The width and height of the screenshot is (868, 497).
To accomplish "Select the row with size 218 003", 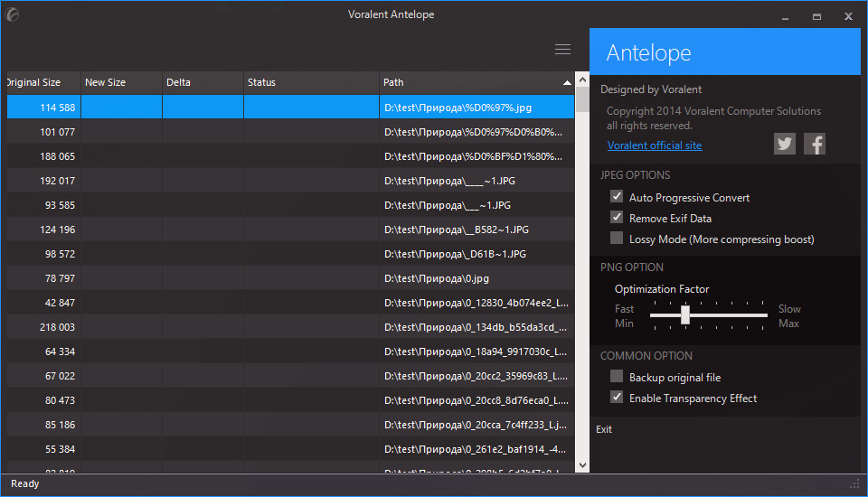I will [290, 326].
